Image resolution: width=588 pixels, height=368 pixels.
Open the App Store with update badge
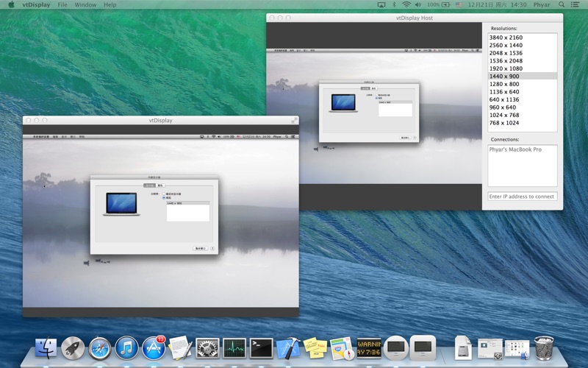click(154, 348)
